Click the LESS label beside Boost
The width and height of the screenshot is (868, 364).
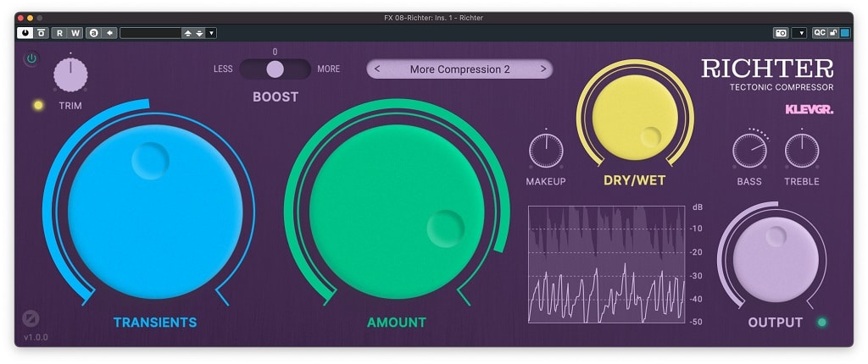(x=223, y=69)
